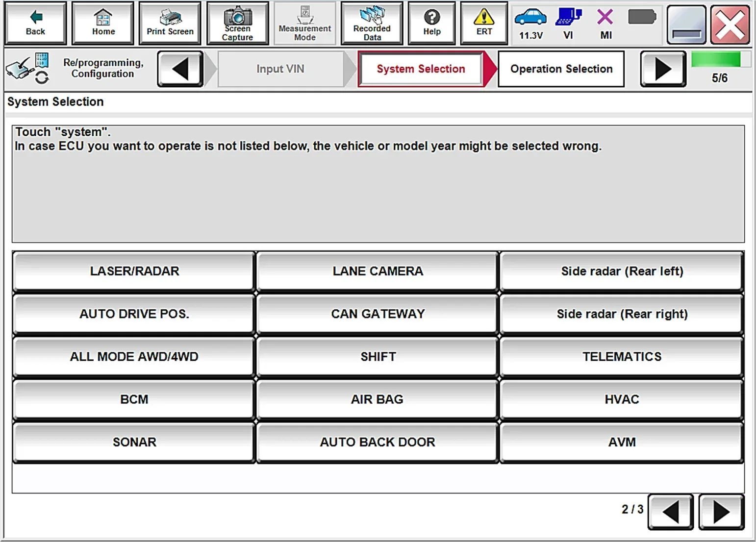756x542 pixels.
Task: Select the AIR BAG system
Action: (378, 399)
